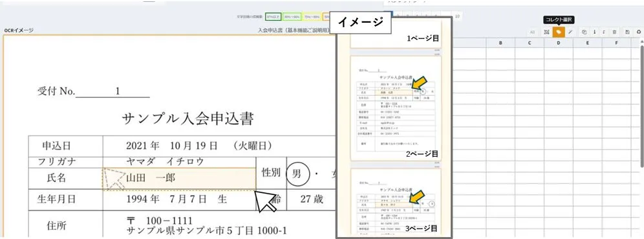Click the サンプル入会申込書 title in document
Screen dimensions: 644x239
tap(188, 119)
